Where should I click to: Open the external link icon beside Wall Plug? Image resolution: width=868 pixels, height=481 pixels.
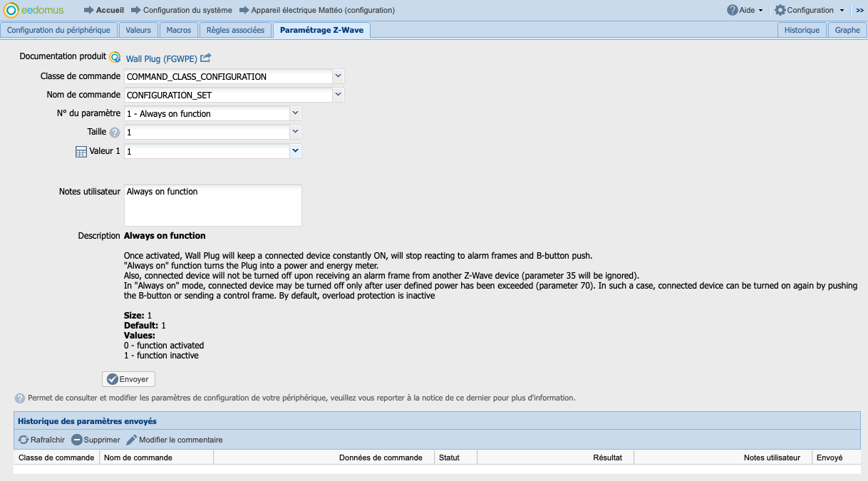206,58
